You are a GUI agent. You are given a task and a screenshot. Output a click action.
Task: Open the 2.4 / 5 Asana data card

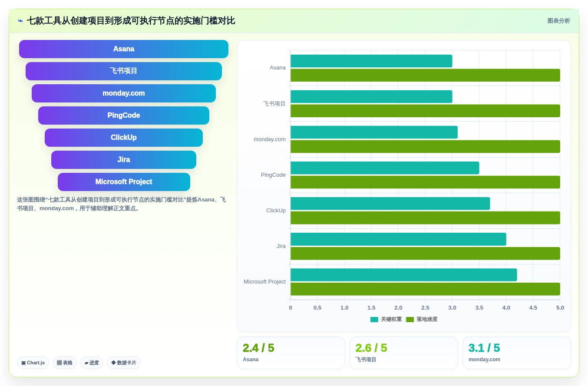(x=291, y=353)
